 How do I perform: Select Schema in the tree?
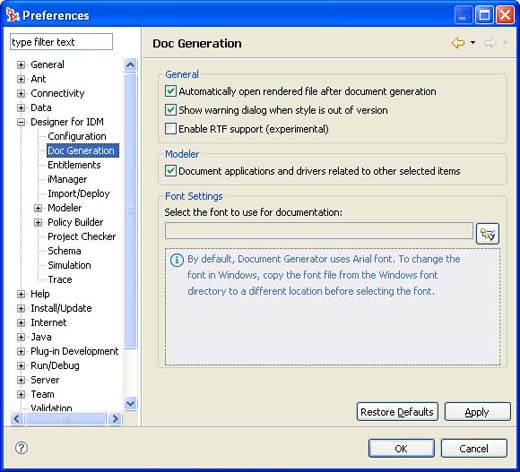pos(64,251)
